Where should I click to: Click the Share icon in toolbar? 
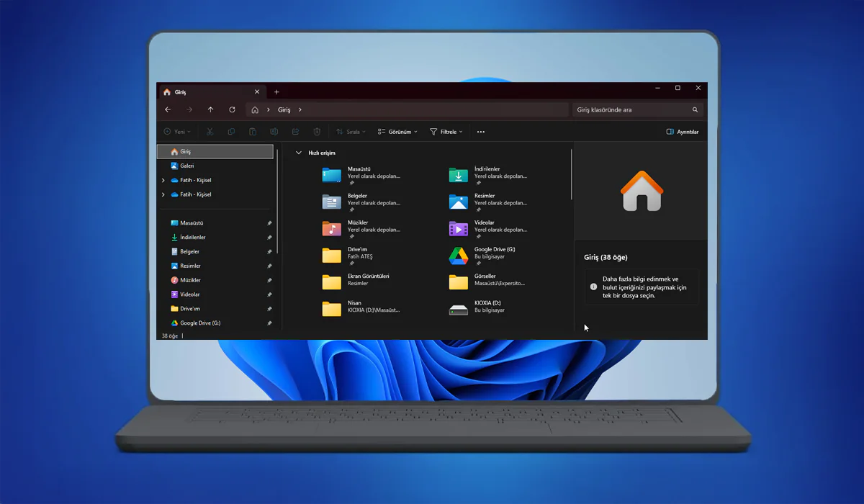pos(295,132)
